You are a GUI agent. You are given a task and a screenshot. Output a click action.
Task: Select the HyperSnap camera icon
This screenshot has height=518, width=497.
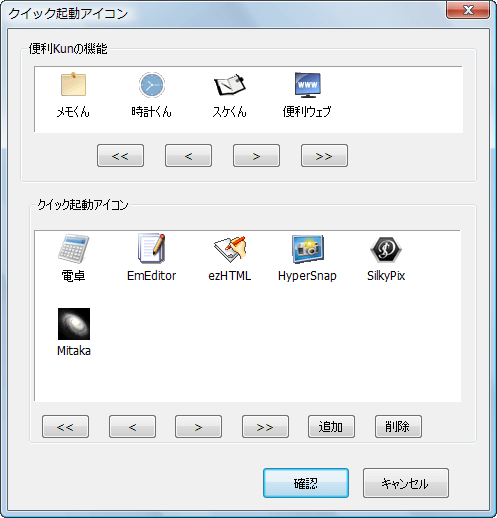[x=308, y=249]
